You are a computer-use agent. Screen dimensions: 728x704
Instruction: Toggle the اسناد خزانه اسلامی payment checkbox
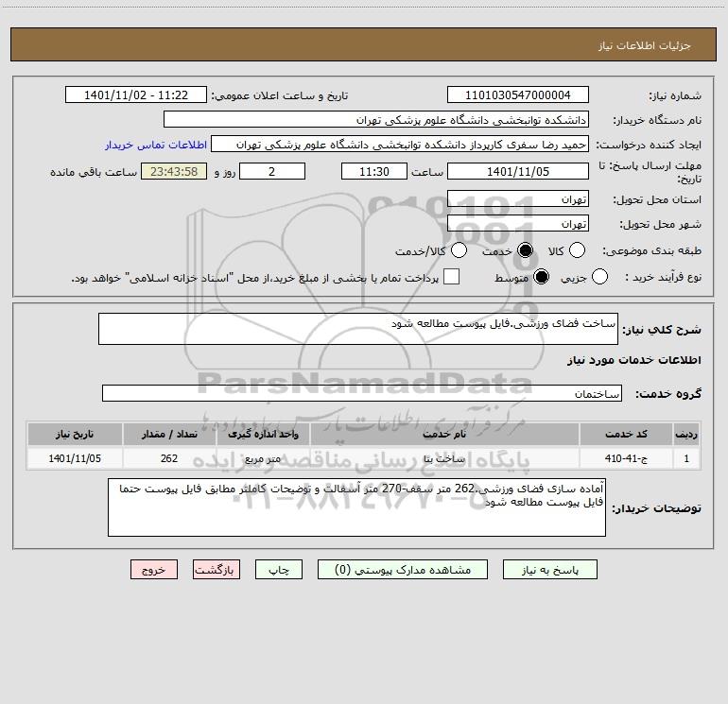click(451, 277)
